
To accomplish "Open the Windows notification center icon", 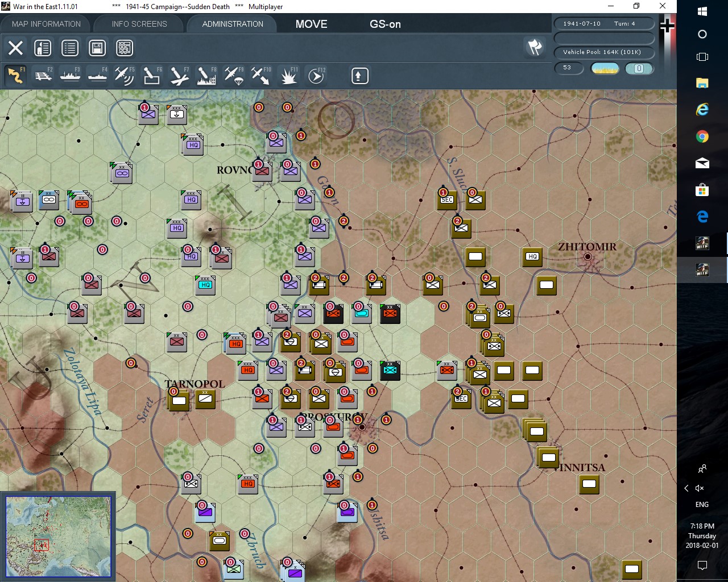I will [702, 565].
